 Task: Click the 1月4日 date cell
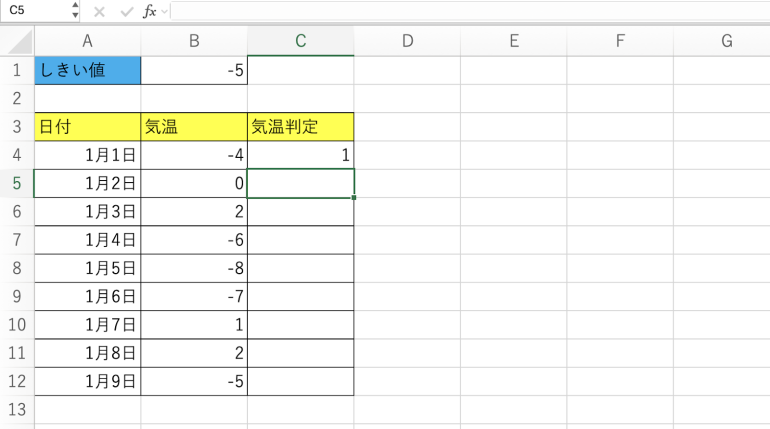point(87,240)
